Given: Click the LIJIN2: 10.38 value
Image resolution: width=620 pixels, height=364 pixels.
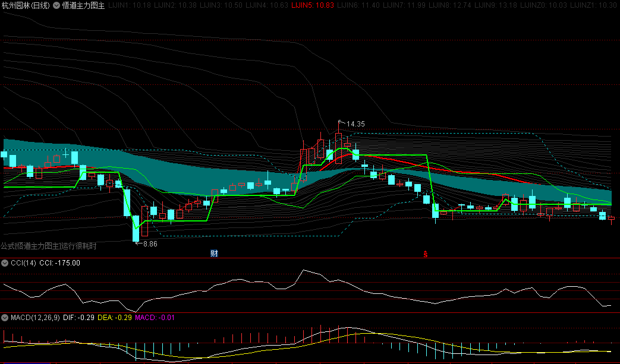Looking at the screenshot, I should tap(175, 5).
